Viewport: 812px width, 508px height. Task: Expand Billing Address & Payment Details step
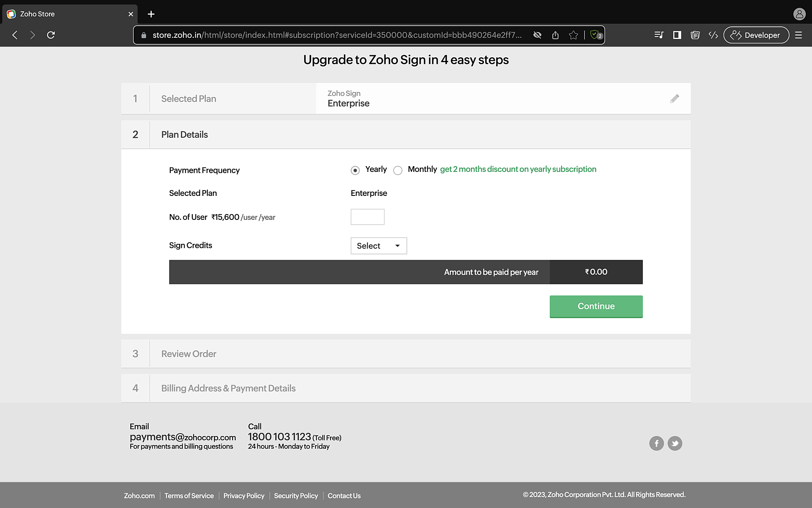point(406,389)
